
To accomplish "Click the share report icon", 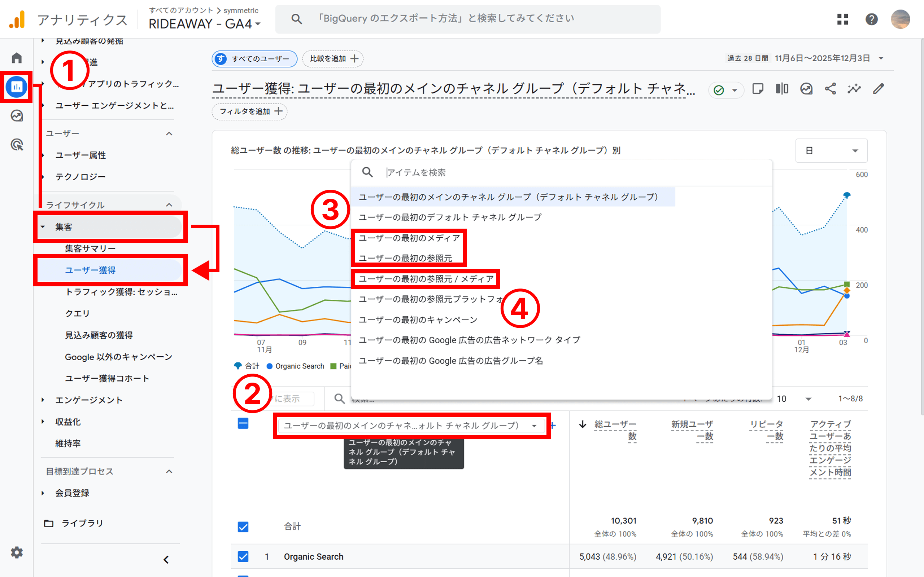I will [x=831, y=89].
